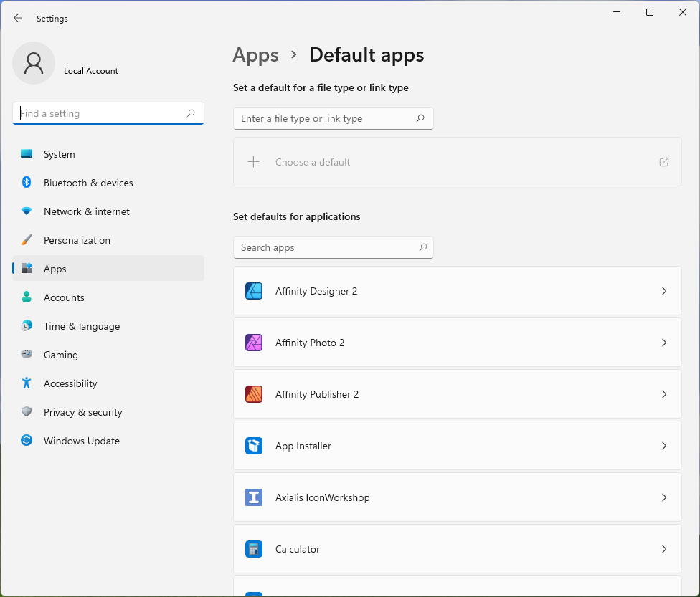Viewport: 700px width, 597px height.
Task: Click the back arrow in Settings header
Action: point(18,18)
